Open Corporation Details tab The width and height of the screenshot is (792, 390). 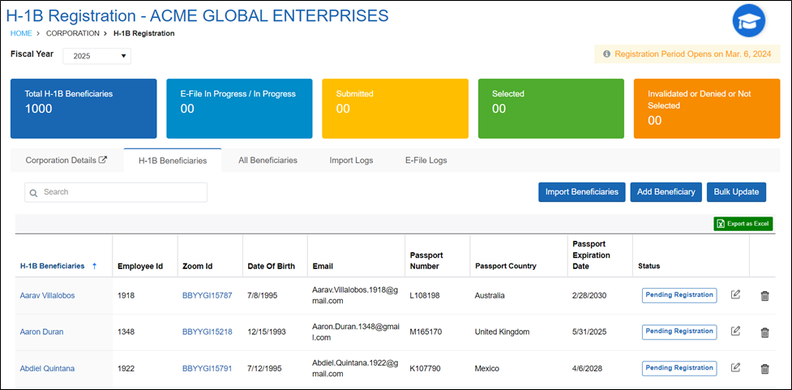tap(66, 160)
